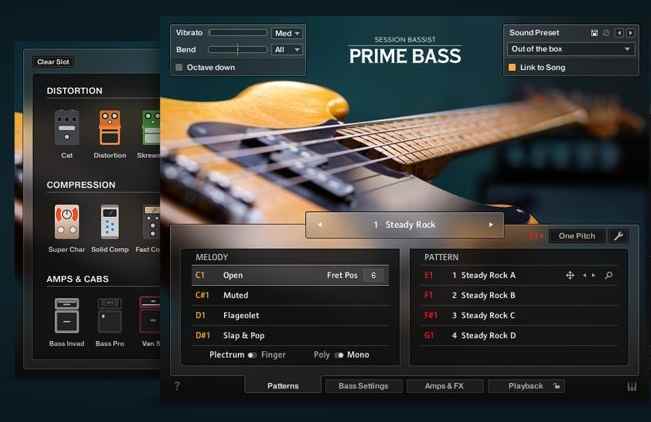This screenshot has width=651, height=422.
Task: Adjust the Vibrato slider
Action: [238, 32]
